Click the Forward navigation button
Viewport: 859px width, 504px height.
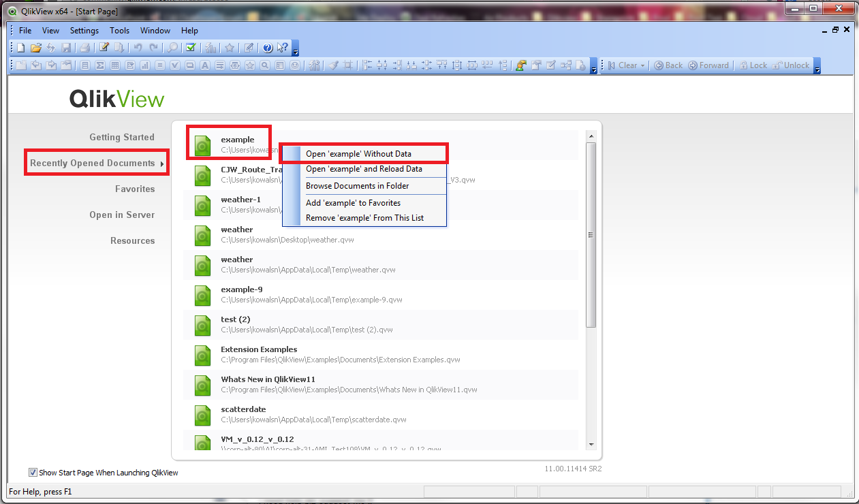tap(708, 65)
